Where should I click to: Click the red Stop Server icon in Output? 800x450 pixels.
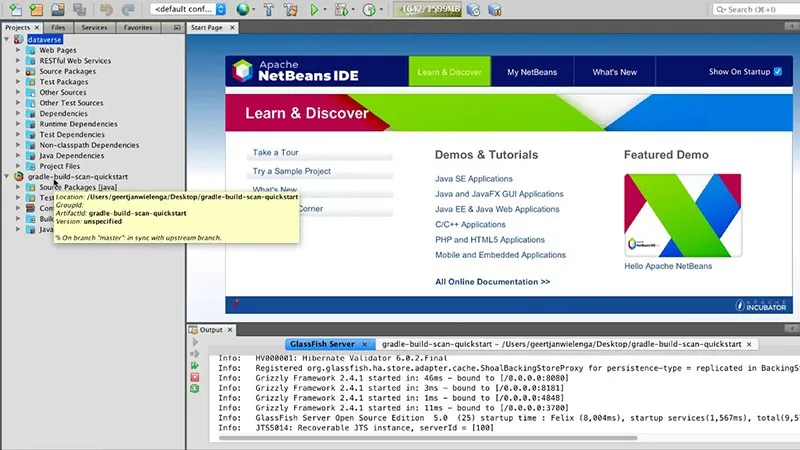tap(195, 377)
